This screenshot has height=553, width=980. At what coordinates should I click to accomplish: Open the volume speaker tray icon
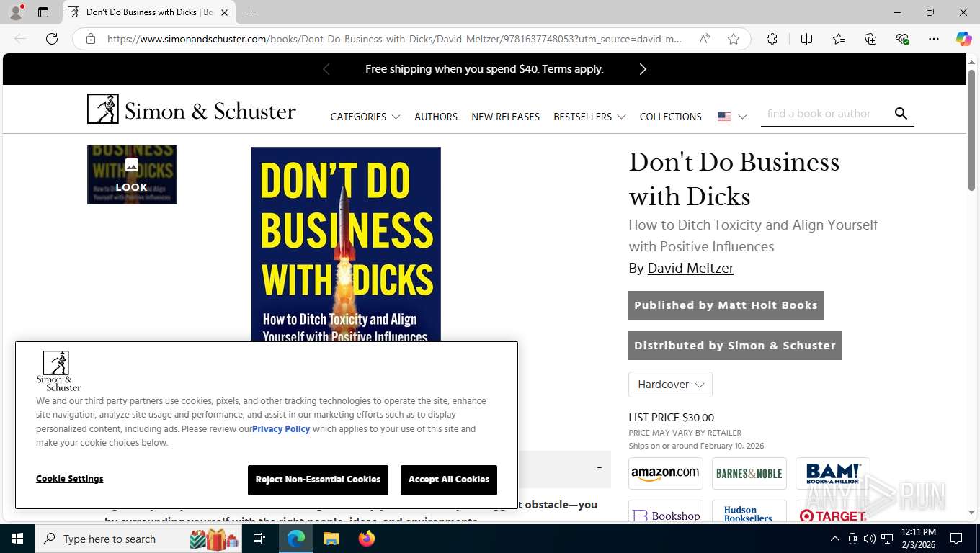(870, 539)
